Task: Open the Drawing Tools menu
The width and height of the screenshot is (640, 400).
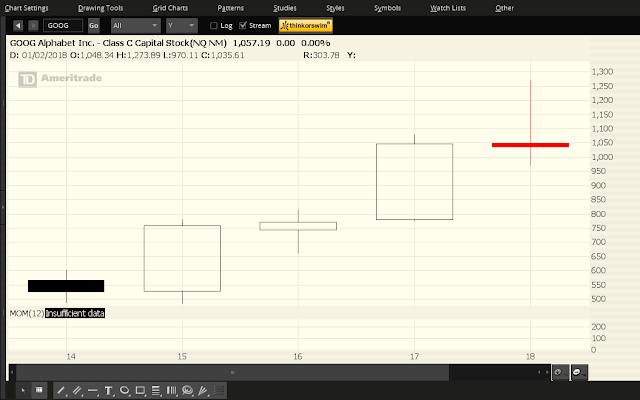Action: click(100, 8)
